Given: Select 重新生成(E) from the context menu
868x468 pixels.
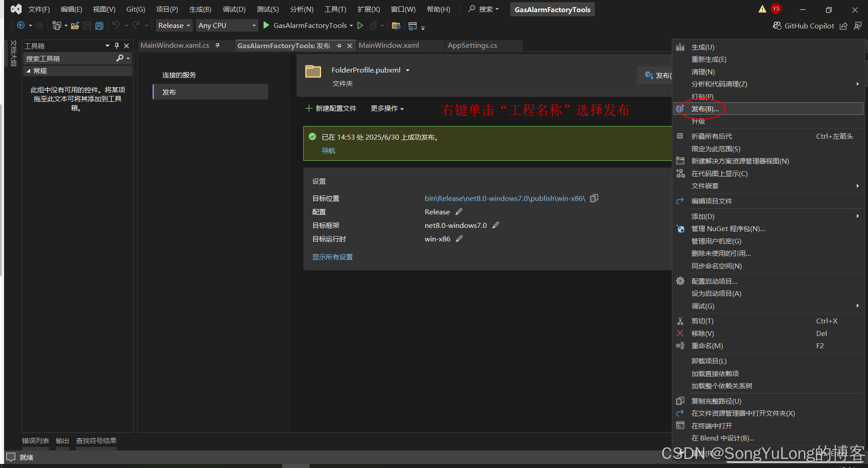Looking at the screenshot, I should pyautogui.click(x=709, y=59).
